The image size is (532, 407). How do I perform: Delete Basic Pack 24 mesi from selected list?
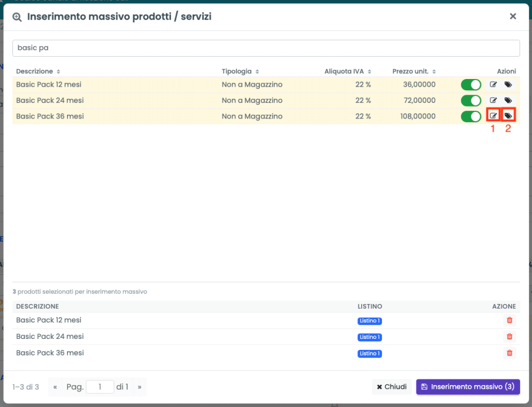[x=509, y=336]
